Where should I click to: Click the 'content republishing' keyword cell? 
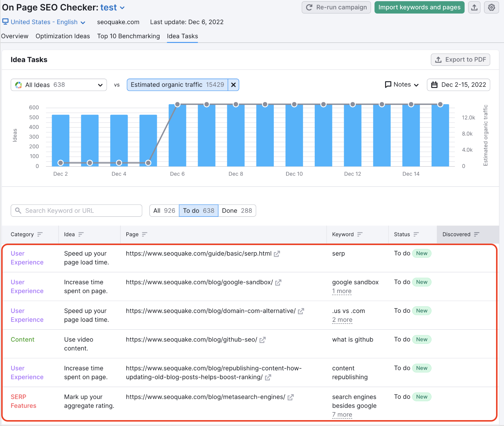click(350, 373)
